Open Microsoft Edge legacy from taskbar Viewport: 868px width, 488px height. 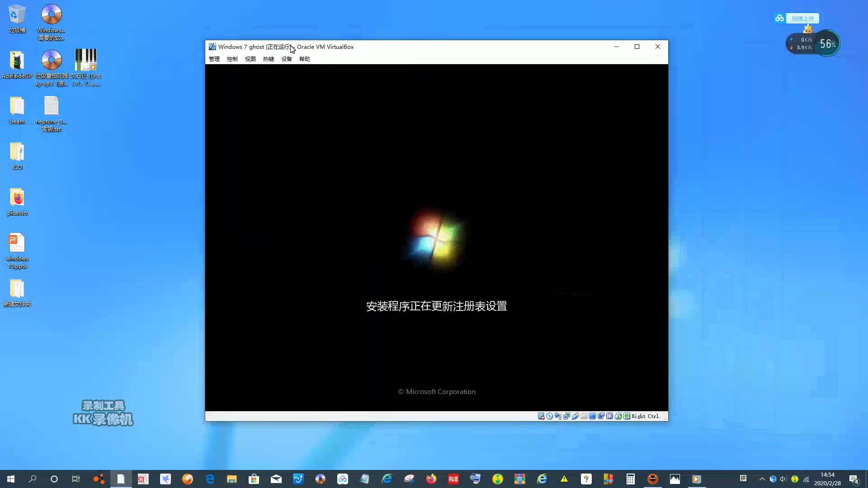[210, 479]
